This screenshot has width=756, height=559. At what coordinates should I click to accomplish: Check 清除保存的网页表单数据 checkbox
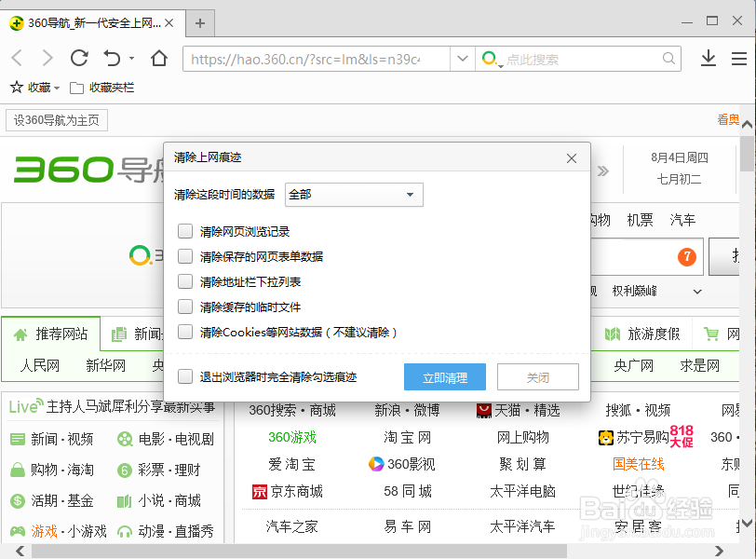pyautogui.click(x=185, y=256)
